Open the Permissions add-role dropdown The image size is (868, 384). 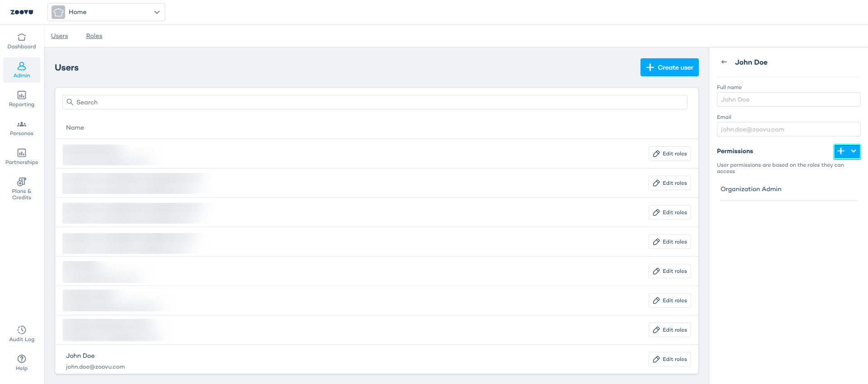coord(847,151)
